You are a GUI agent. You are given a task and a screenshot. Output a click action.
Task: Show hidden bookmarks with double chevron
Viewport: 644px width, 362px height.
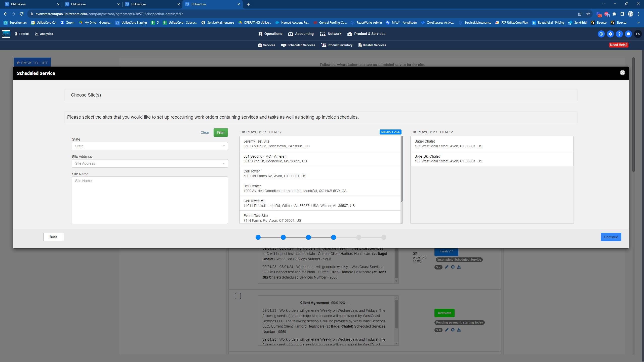click(638, 23)
